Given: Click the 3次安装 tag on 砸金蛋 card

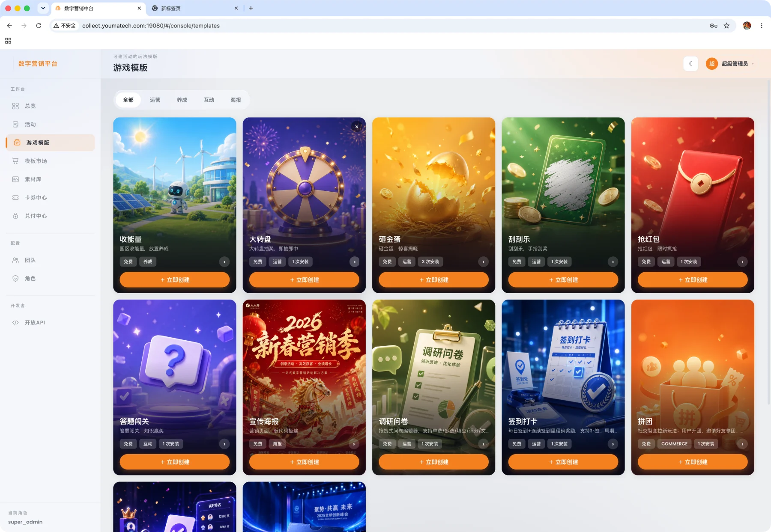Looking at the screenshot, I should pyautogui.click(x=430, y=262).
